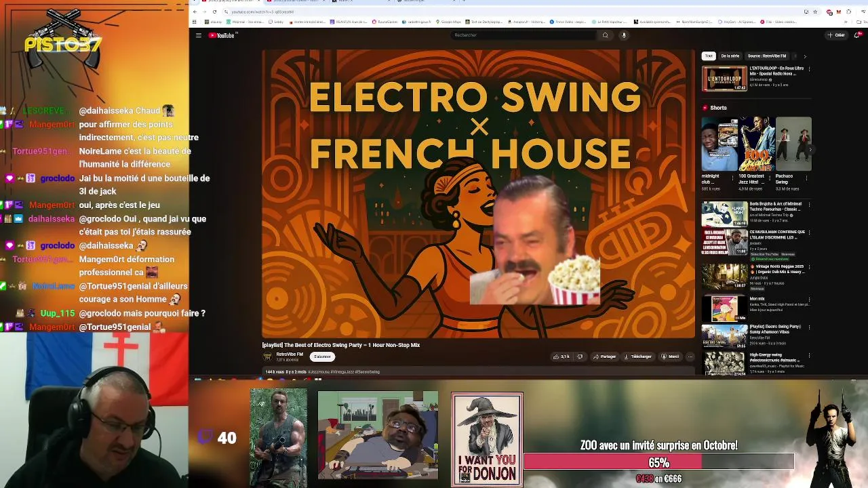Open RetroVibe FM channel name link
This screenshot has width=868, height=488.
[290, 354]
